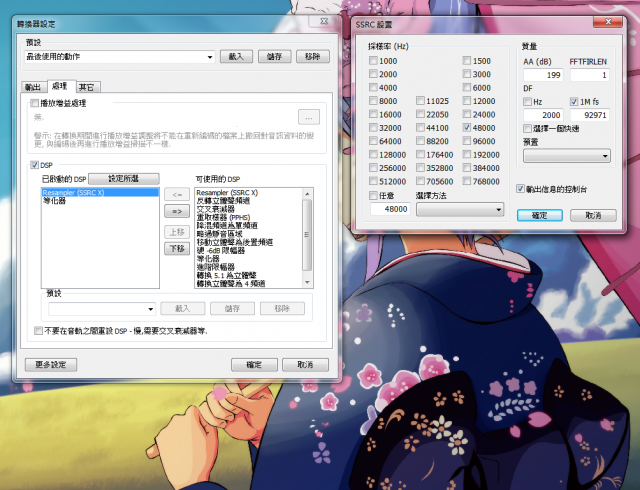Screen dimensions: 640x490
Task: Check the 24000 Hz sample rate box
Action: click(467, 114)
